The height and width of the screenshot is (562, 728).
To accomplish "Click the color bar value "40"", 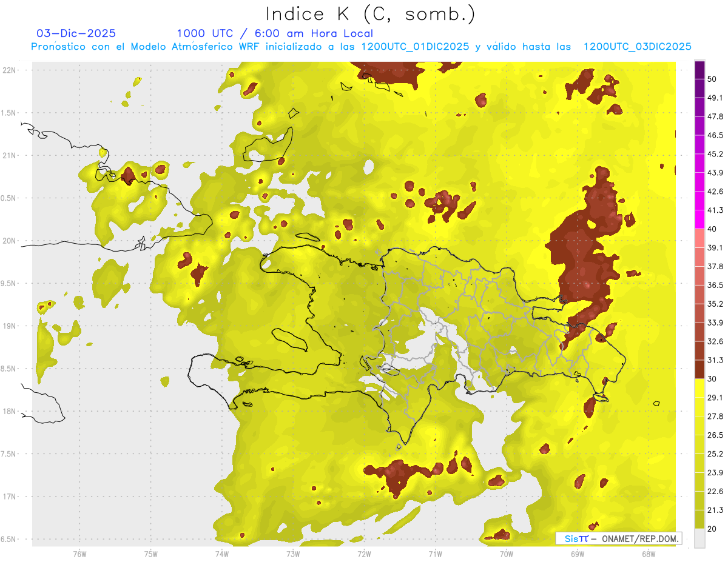I will click(x=713, y=229).
